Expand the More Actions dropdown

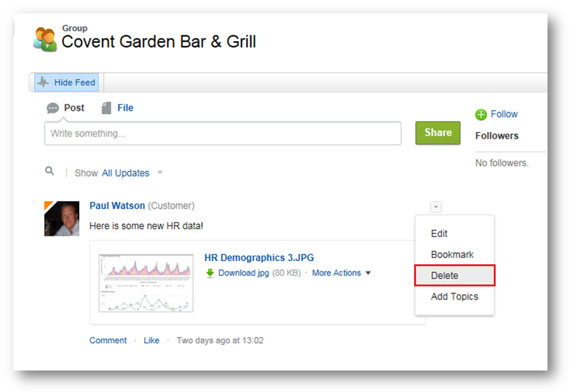tap(341, 273)
